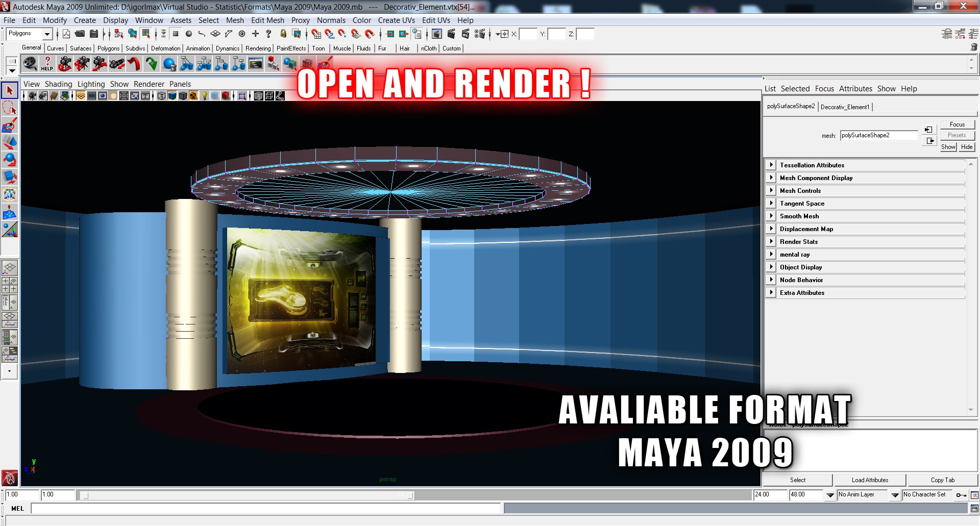Expand Displacement Map section

pos(771,229)
